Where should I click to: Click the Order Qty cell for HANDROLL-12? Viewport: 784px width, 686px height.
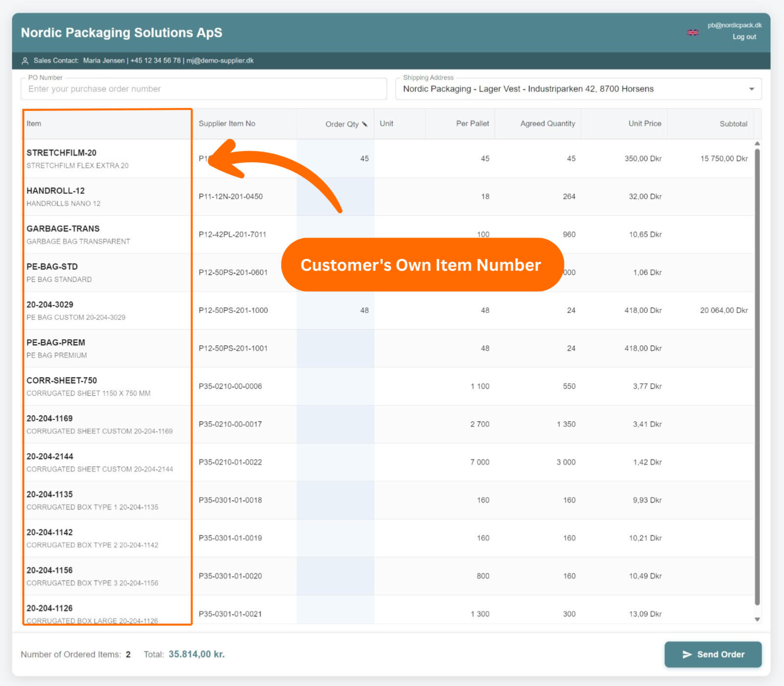(335, 197)
